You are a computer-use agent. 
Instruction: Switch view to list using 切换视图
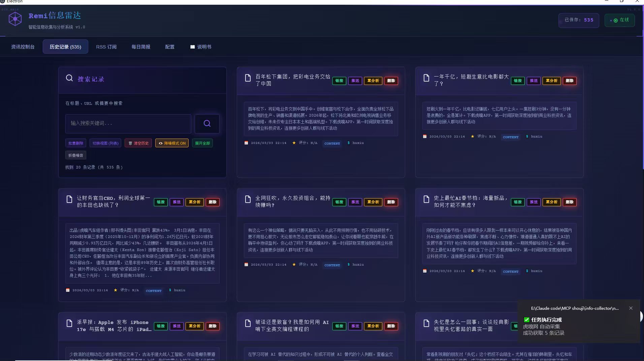105,143
